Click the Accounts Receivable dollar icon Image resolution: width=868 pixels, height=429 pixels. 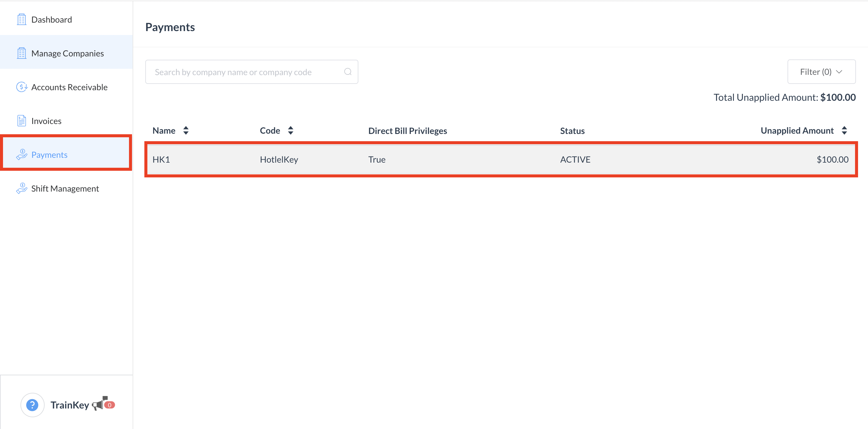(x=22, y=87)
